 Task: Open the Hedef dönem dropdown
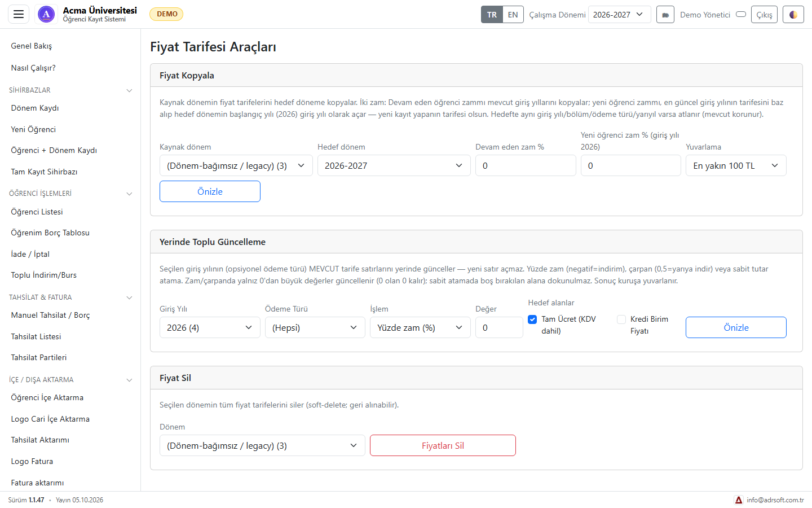tap(394, 165)
